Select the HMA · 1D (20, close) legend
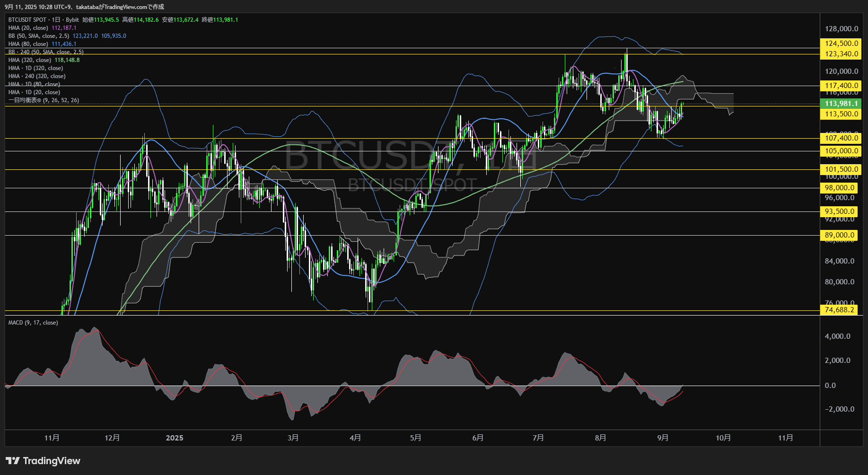Screen dimensions: 868x475 34,92
